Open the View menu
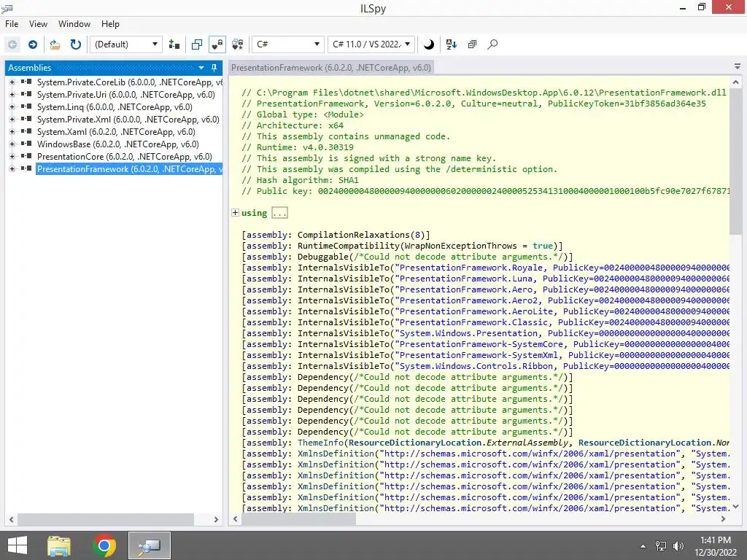Image resolution: width=747 pixels, height=560 pixels. (x=38, y=24)
